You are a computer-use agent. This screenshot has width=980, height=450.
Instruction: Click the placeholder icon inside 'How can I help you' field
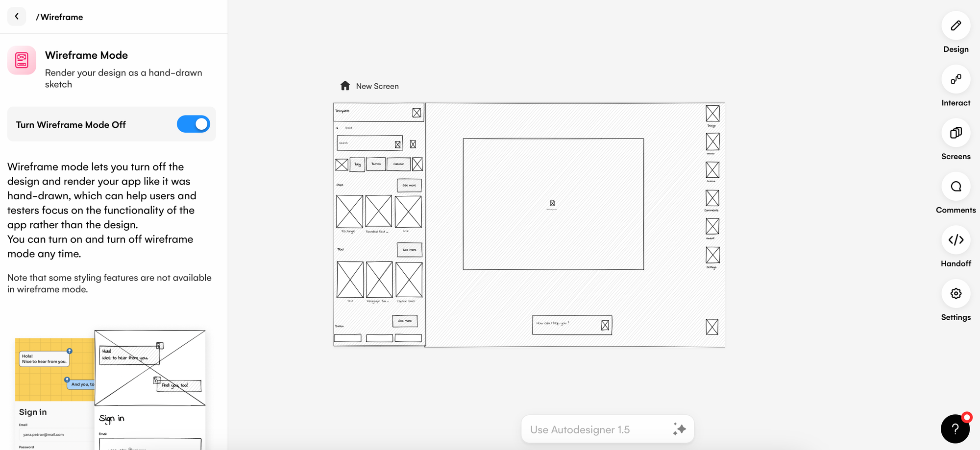click(605, 325)
